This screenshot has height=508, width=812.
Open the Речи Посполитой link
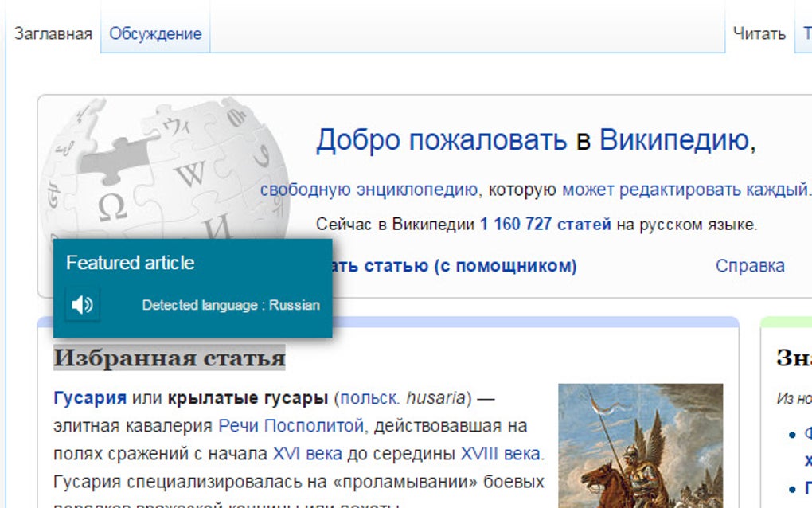[x=291, y=426]
